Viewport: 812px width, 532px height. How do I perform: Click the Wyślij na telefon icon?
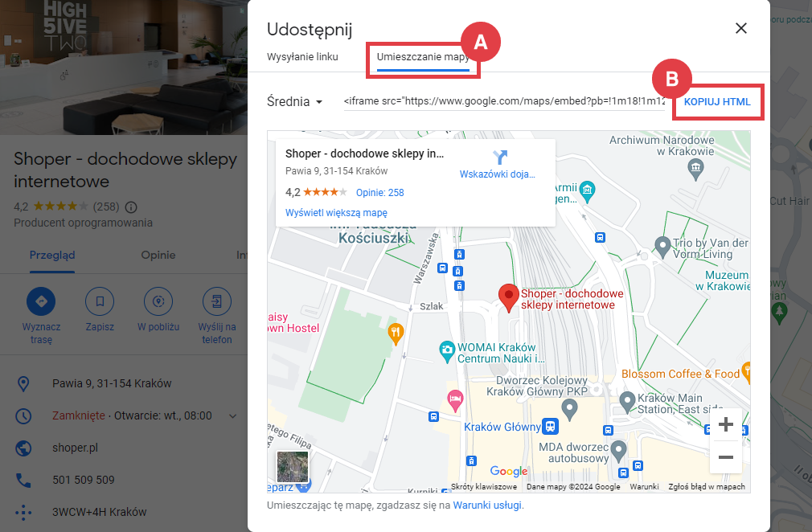[216, 301]
